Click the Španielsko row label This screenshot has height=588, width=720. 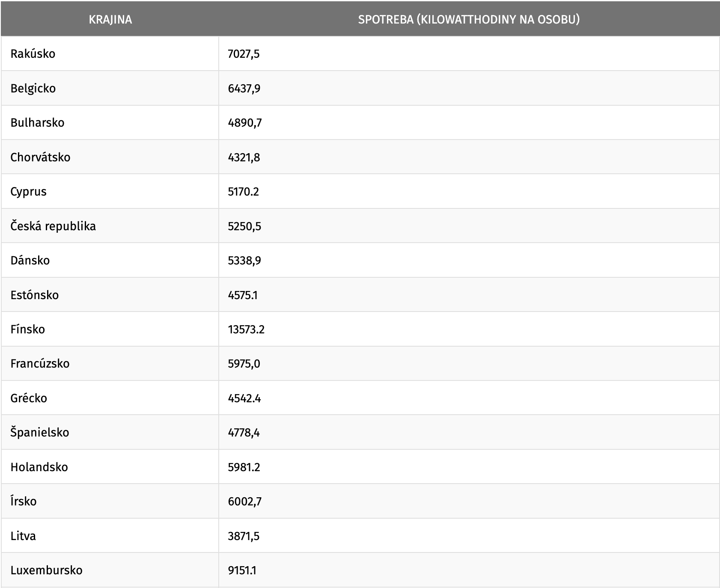pyautogui.click(x=40, y=433)
